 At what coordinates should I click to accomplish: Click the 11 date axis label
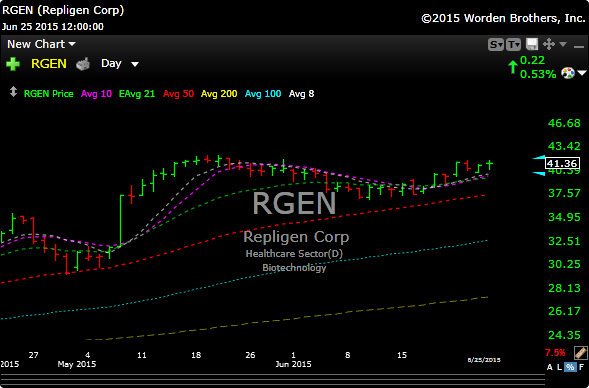click(142, 355)
